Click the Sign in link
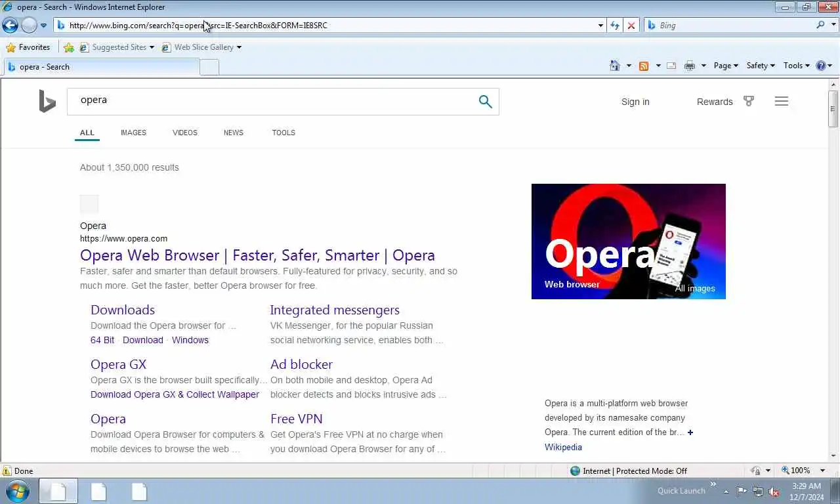The width and height of the screenshot is (840, 504). (x=635, y=102)
